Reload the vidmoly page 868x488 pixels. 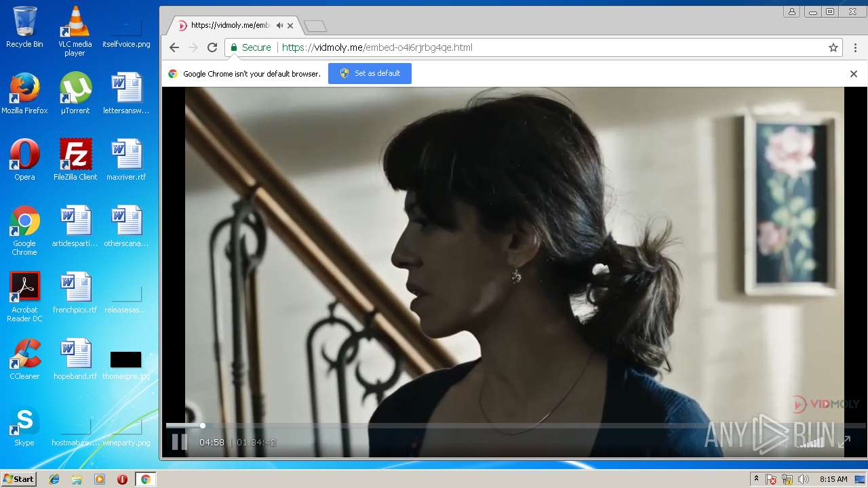212,47
